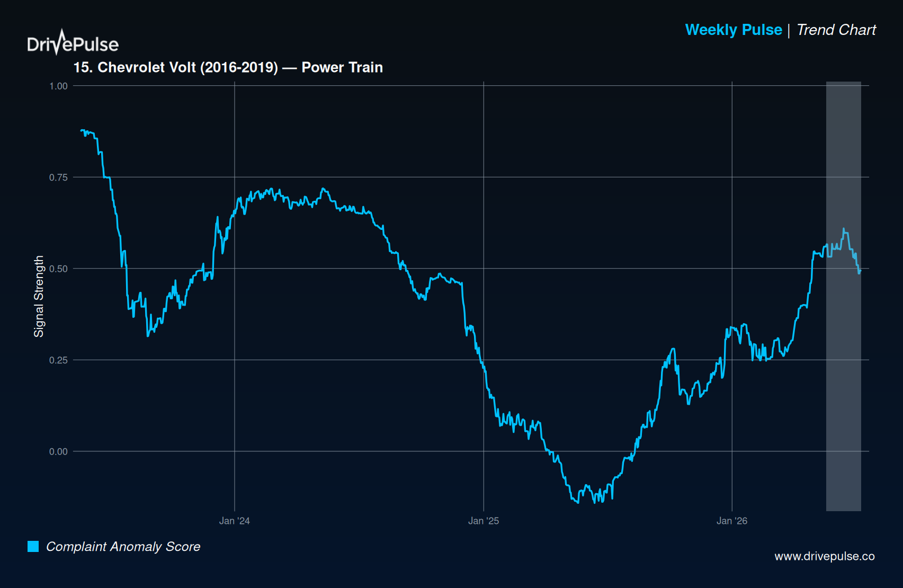Click the Signal Strength axis label
This screenshot has height=588, width=903.
click(x=39, y=297)
